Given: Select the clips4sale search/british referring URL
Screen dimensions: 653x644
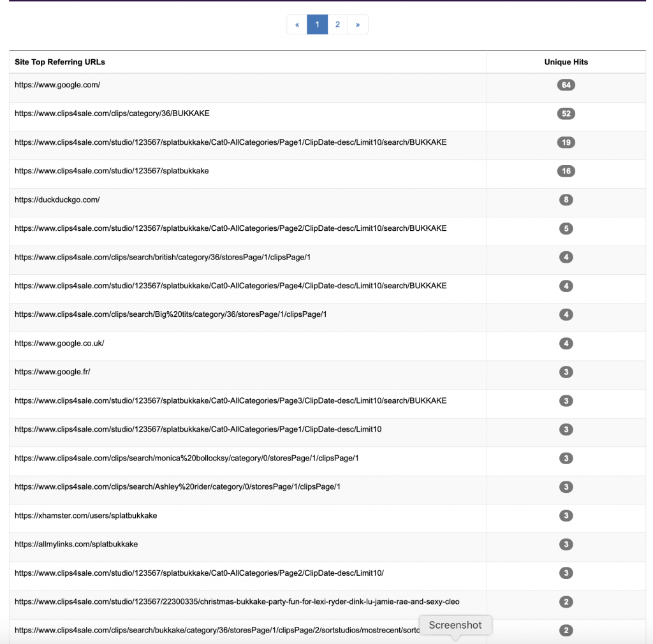Looking at the screenshot, I should pyautogui.click(x=163, y=257).
